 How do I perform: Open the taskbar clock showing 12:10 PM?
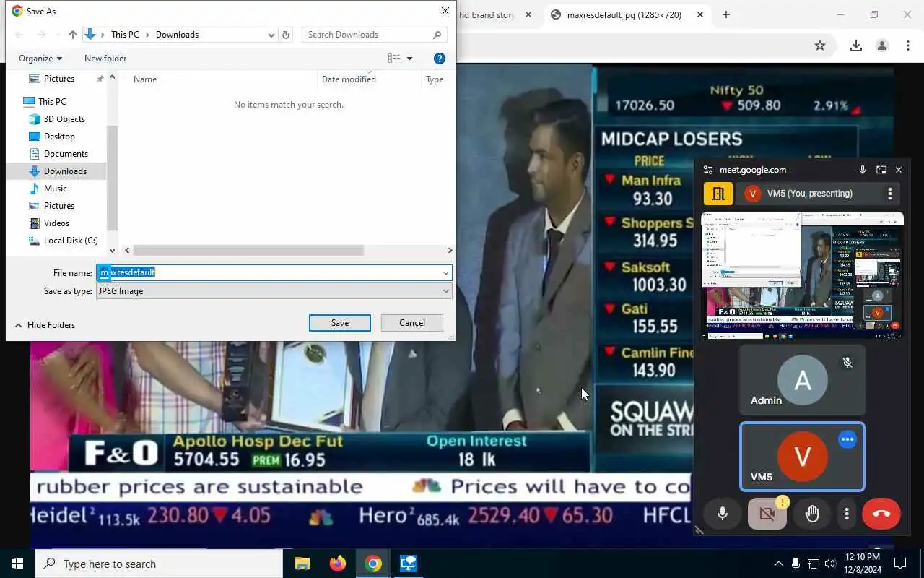[861, 564]
